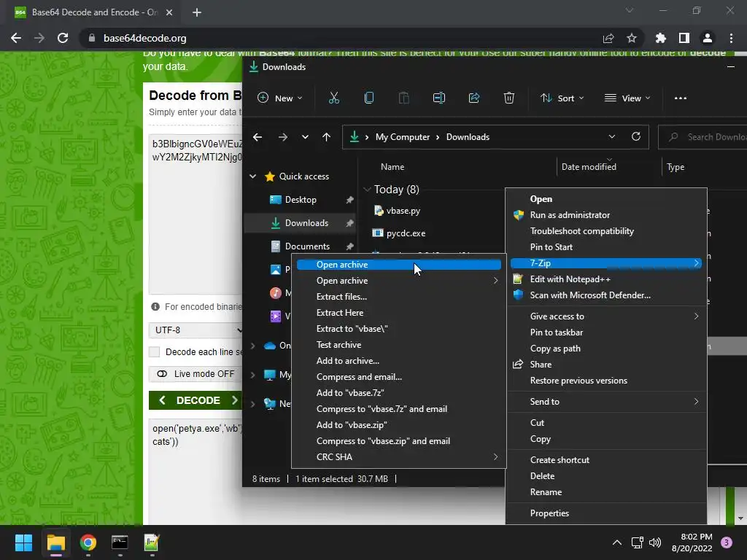Open Desktop in Quick access
The width and height of the screenshot is (747, 560).
click(300, 200)
